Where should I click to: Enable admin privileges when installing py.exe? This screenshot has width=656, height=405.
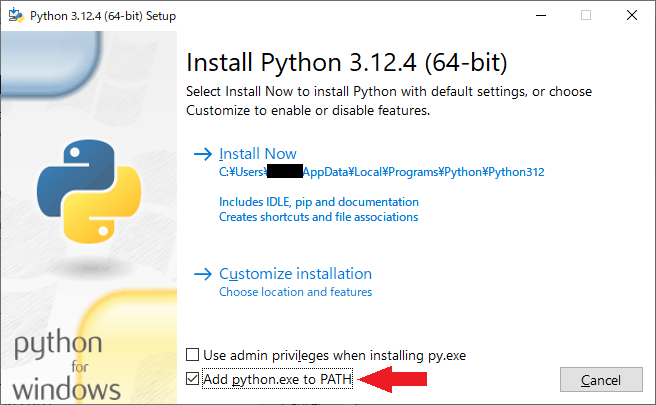(x=193, y=355)
